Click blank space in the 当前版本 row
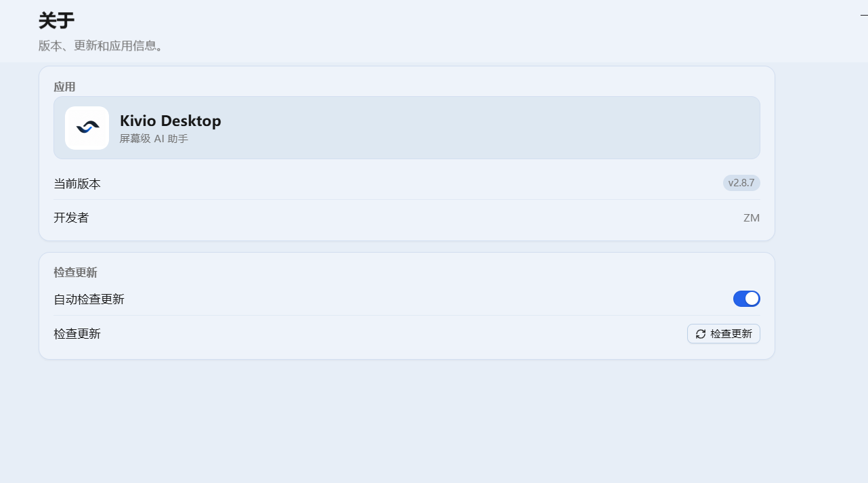 pyautogui.click(x=406, y=184)
